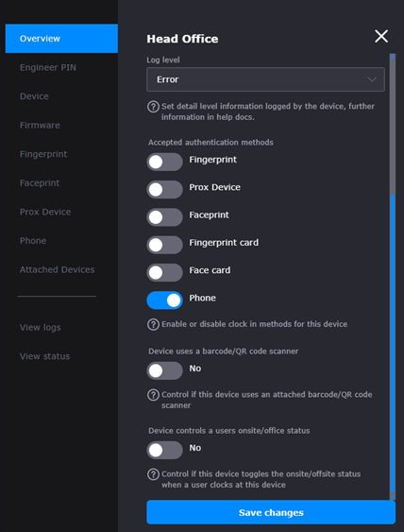This screenshot has width=404, height=532.
Task: Click help icon under barcode scanner toggle
Action: 153,395
